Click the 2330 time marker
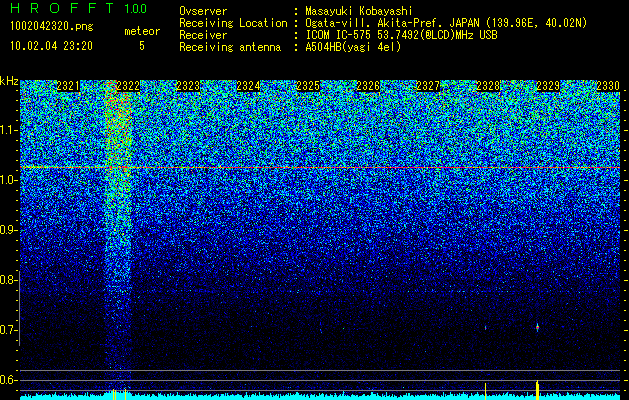 tap(608, 86)
